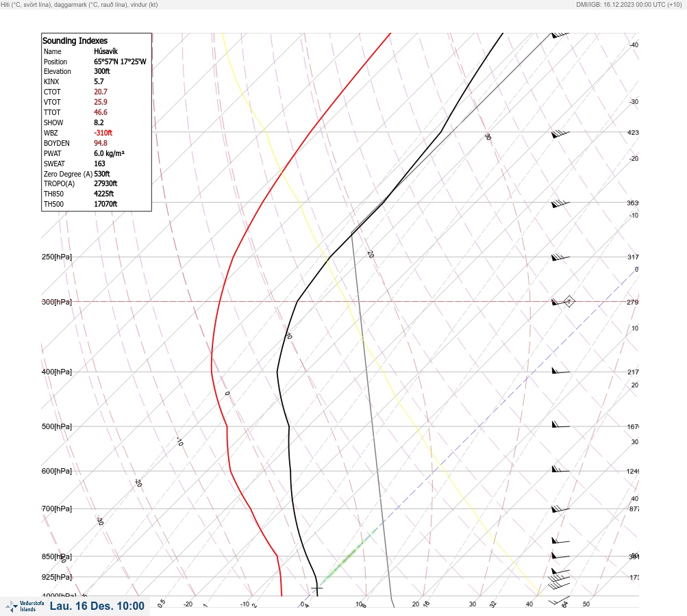Click the PWAT value 6.0 kg/m²
Image resolution: width=687 pixels, height=616 pixels.
tap(109, 153)
